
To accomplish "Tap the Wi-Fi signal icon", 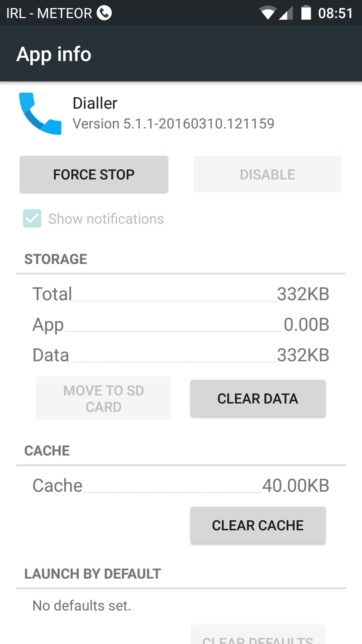I will (267, 13).
